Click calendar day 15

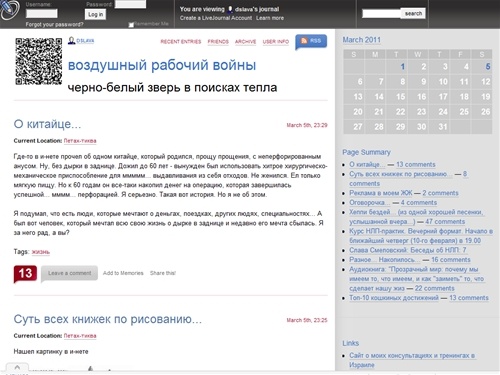pyautogui.click(x=400, y=97)
